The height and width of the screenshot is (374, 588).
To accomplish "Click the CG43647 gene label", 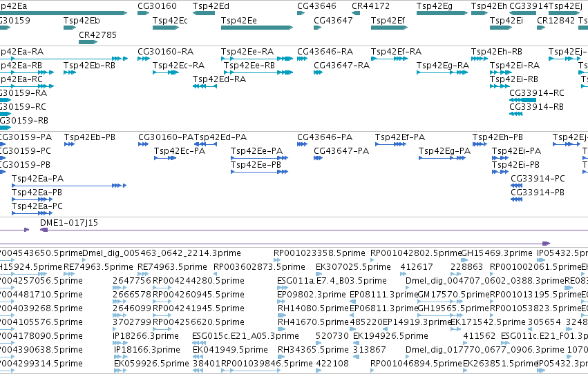I will click(333, 20).
